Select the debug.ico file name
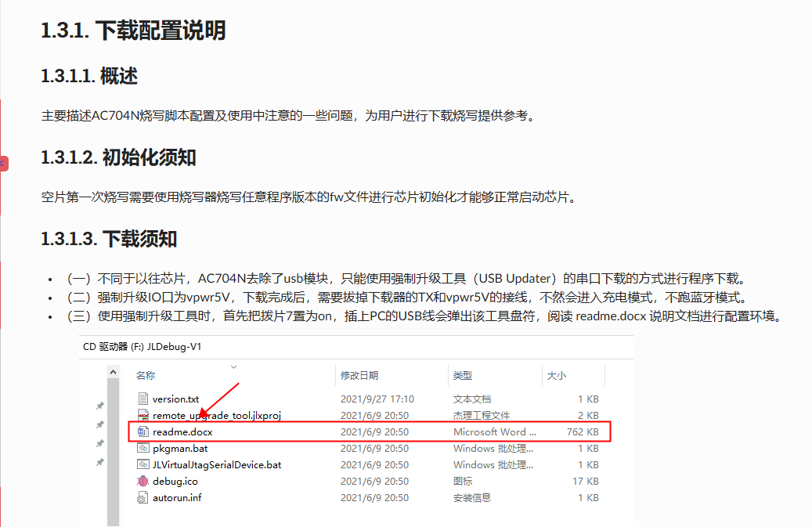The image size is (812, 527). click(x=175, y=482)
